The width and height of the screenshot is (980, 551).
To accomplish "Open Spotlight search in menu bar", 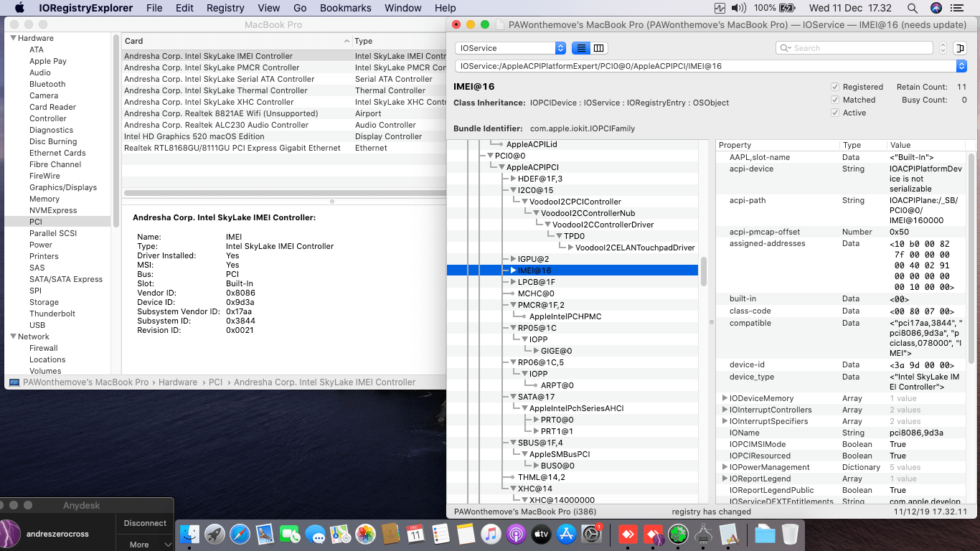I will [x=912, y=8].
